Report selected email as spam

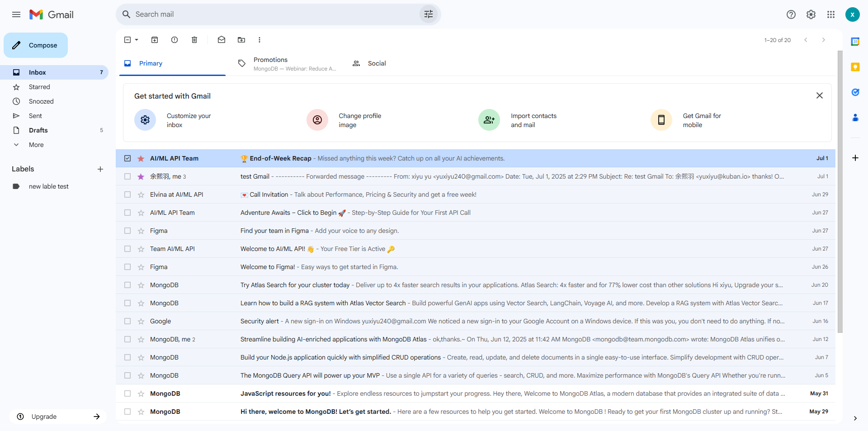pos(175,40)
